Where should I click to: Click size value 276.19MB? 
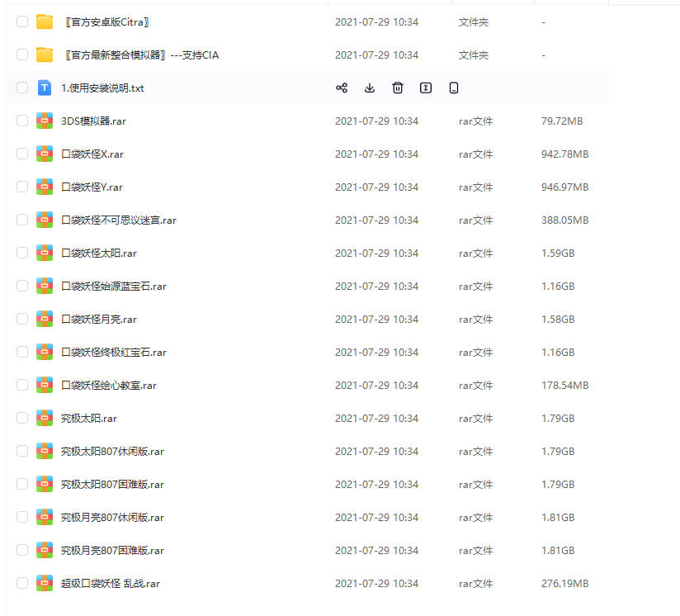click(564, 584)
